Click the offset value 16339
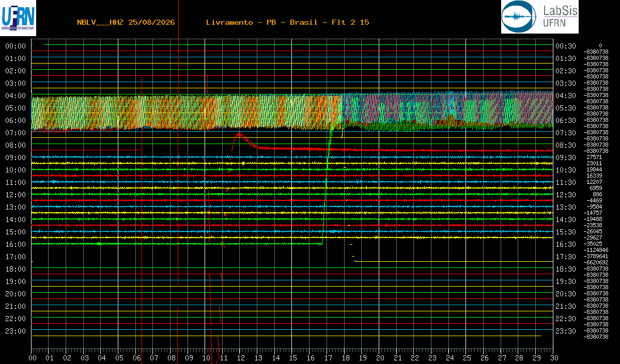This screenshot has height=364, width=620. [595, 176]
